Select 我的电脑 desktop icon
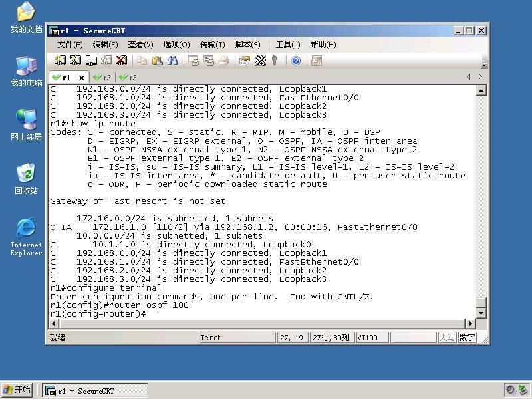The image size is (532, 399). pos(26,71)
